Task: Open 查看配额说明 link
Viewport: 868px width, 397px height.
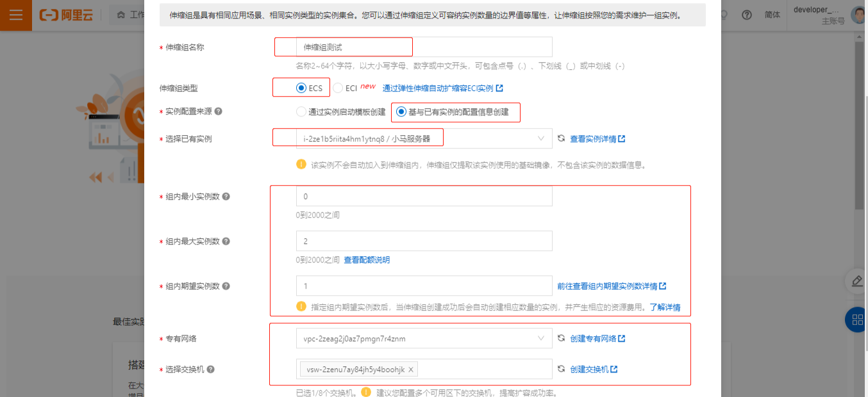Action: point(367,260)
